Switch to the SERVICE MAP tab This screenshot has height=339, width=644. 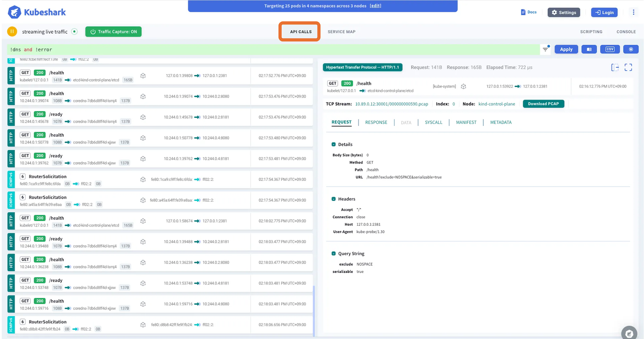341,31
